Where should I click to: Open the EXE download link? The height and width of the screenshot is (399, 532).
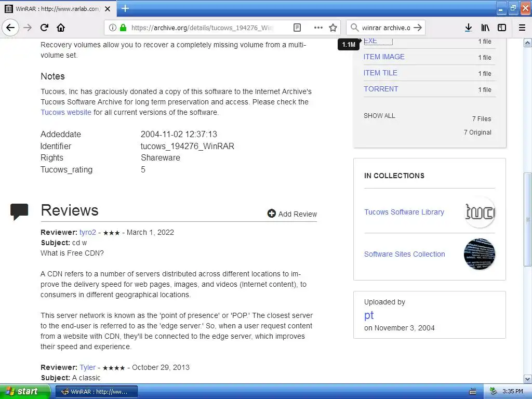[370, 41]
